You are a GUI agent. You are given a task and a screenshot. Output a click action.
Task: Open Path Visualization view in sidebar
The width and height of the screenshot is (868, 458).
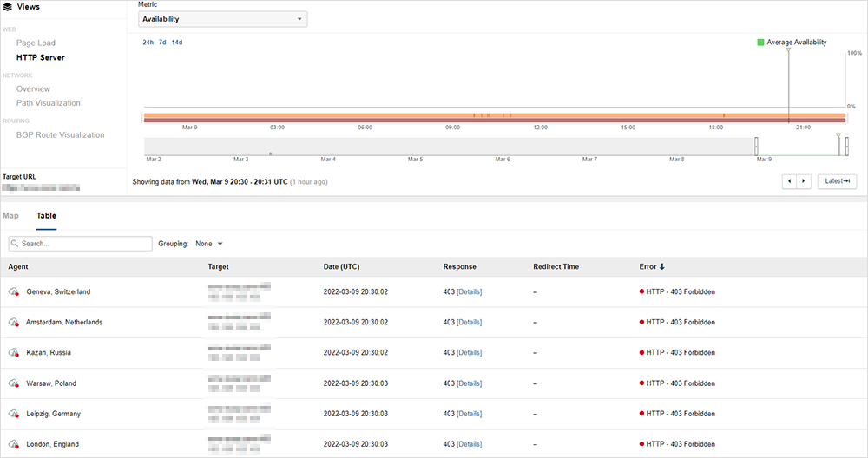(x=48, y=103)
